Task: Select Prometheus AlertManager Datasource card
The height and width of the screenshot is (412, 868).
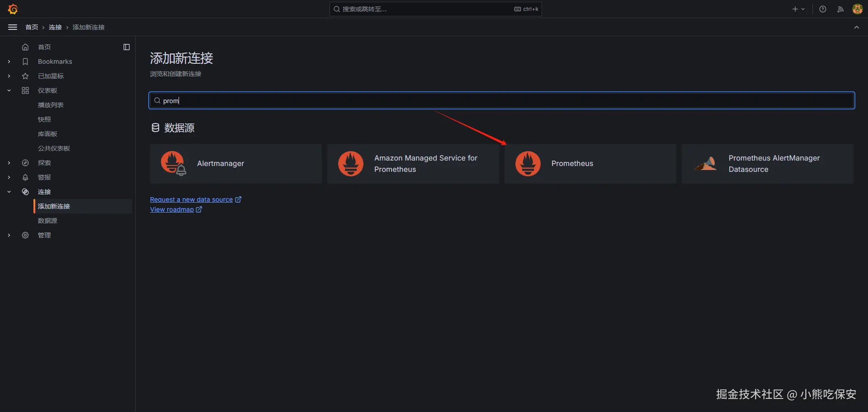Action: point(768,164)
